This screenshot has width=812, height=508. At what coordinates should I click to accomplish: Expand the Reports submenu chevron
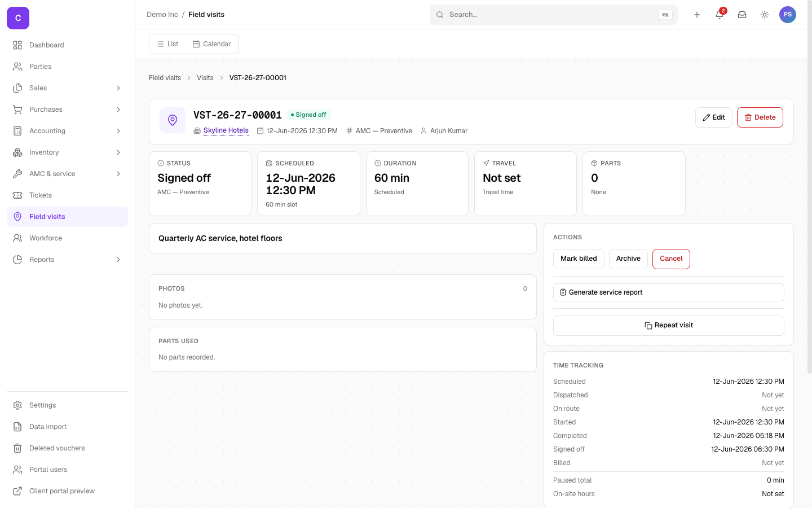pos(118,260)
